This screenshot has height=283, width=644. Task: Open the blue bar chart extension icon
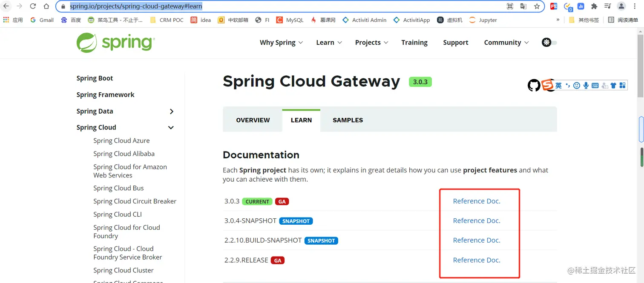[x=581, y=6]
